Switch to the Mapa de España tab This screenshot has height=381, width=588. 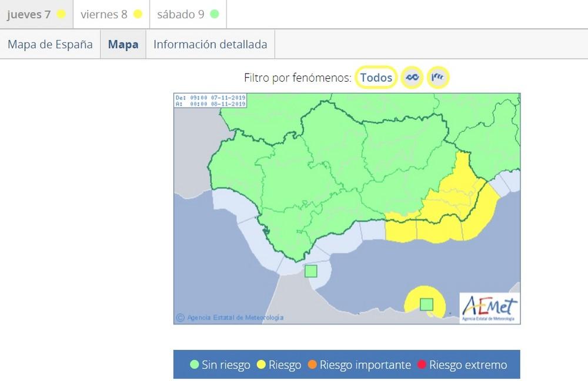51,44
